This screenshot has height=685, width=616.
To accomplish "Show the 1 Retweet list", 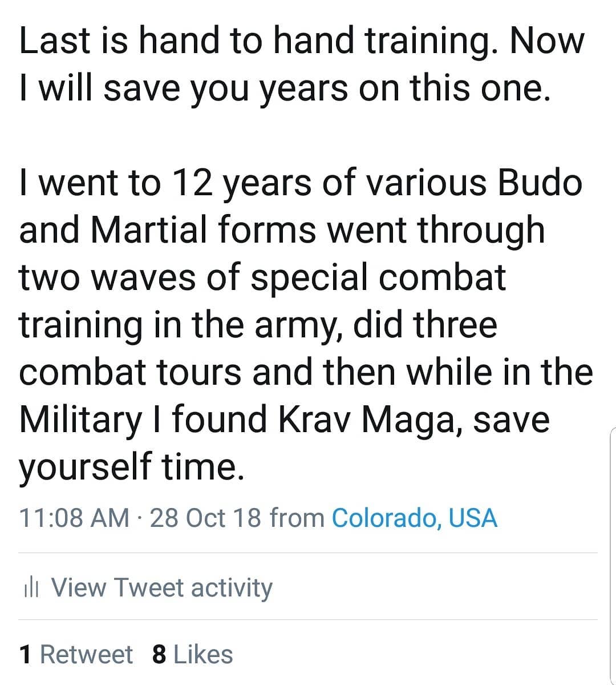I will [76, 654].
